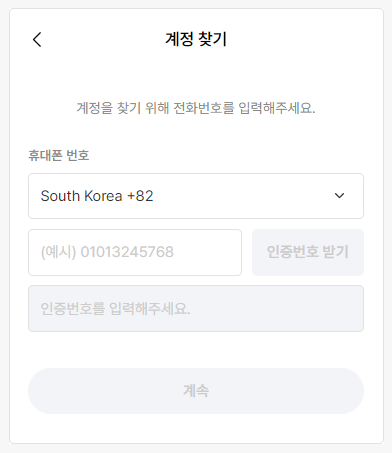
Task: Tap the '<' navigation icon beside 계정 찾기
Action: 37,39
